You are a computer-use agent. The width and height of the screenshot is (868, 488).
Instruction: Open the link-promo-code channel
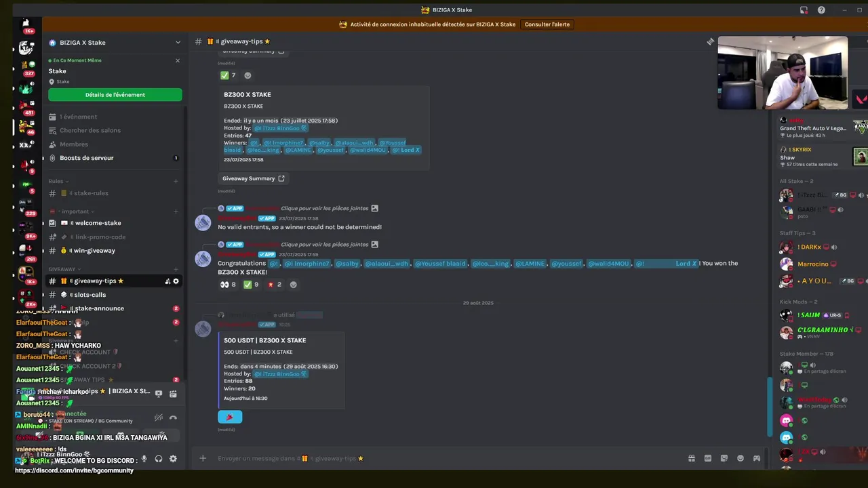[115, 237]
